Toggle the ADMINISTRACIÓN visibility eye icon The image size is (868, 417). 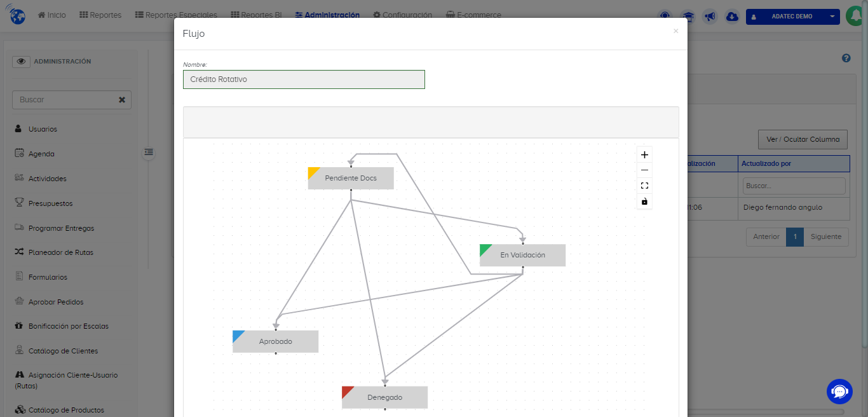click(21, 61)
